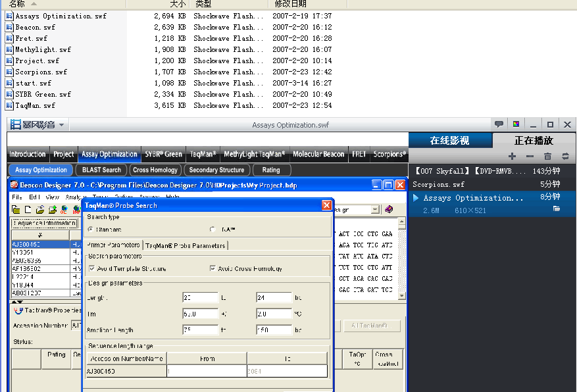Select the Standard search type radio button

[x=91, y=229]
